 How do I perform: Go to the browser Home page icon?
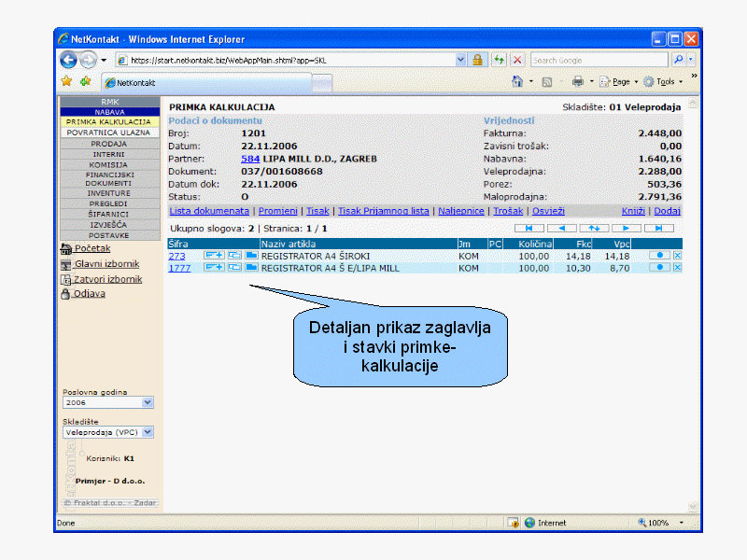point(517,81)
